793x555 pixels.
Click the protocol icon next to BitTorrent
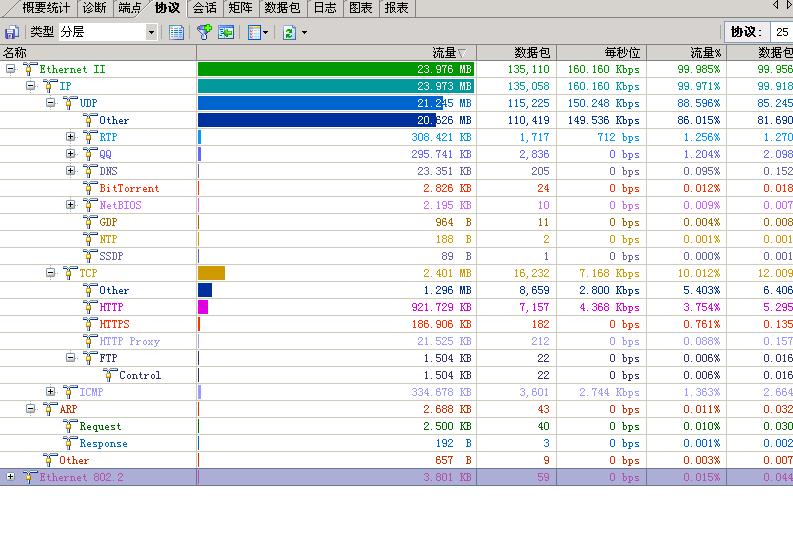tap(90, 188)
